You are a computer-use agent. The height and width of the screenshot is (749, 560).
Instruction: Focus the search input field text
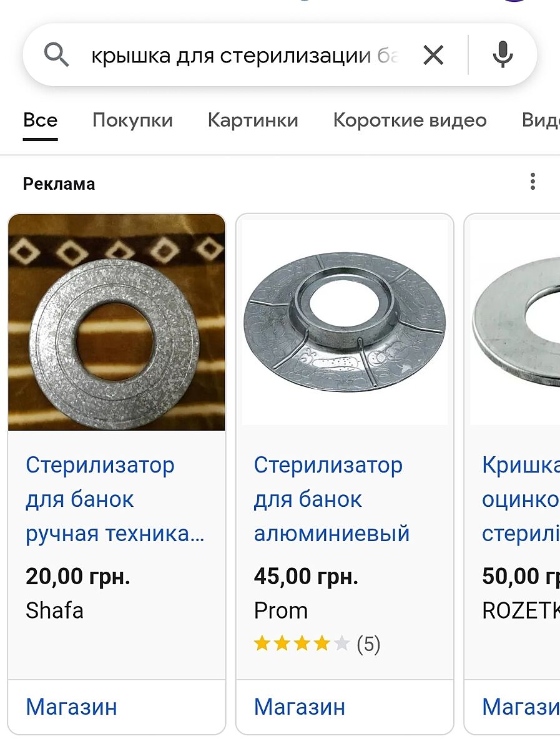coord(245,56)
